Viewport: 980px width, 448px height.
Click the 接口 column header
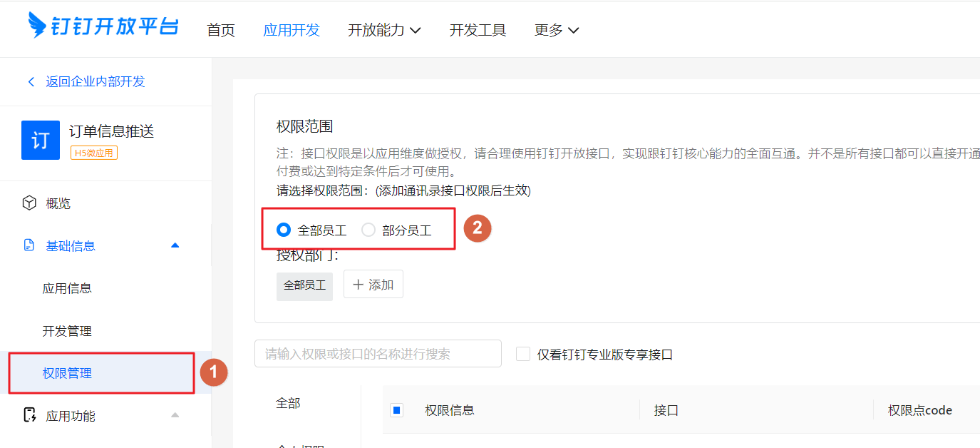click(666, 410)
